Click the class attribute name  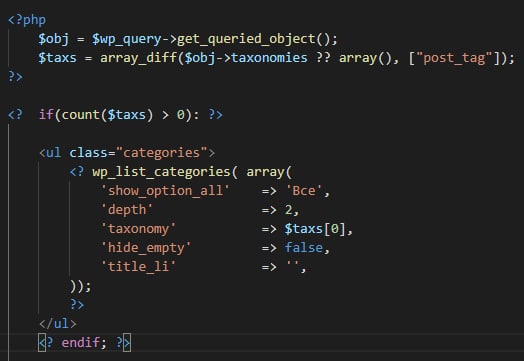pyautogui.click(x=88, y=152)
